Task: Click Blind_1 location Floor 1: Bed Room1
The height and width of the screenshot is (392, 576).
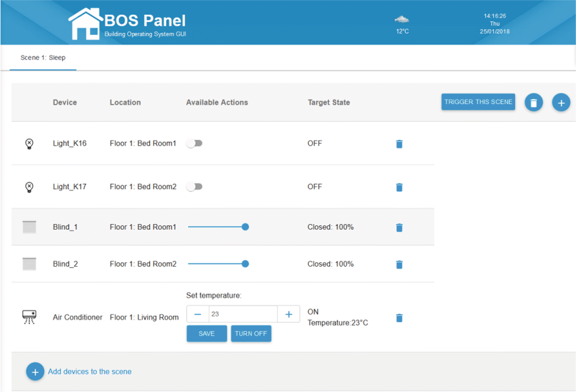Action: coord(143,227)
